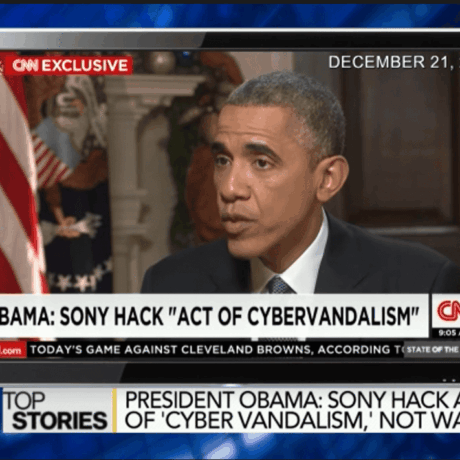Screen dimensions: 460x460
Task: Select the Sony Hack Cybervandalism headline banner
Action: click(214, 316)
